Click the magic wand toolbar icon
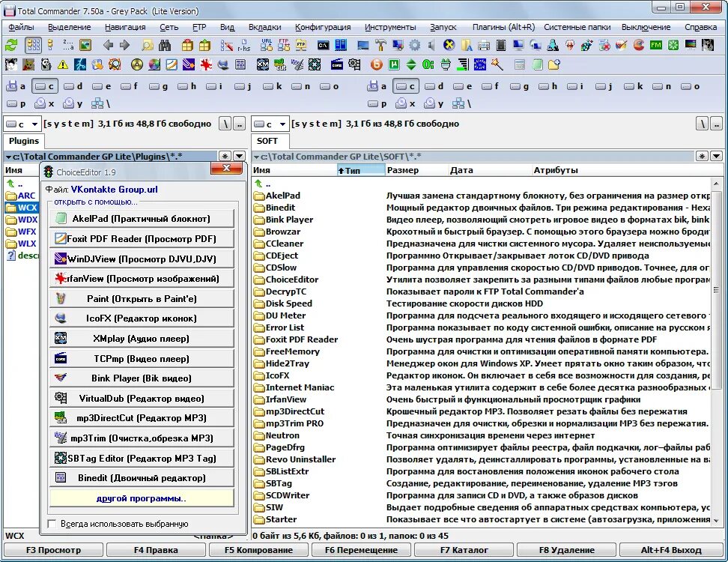 (497, 64)
